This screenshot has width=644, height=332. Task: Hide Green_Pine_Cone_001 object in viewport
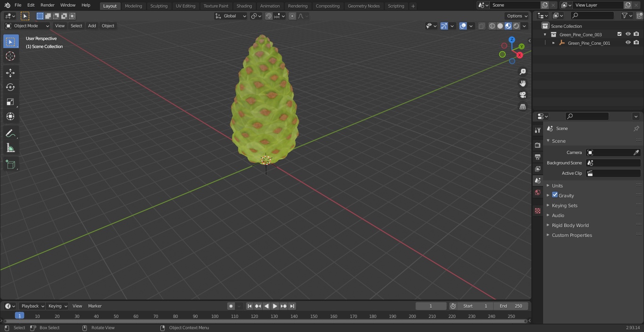click(x=628, y=43)
